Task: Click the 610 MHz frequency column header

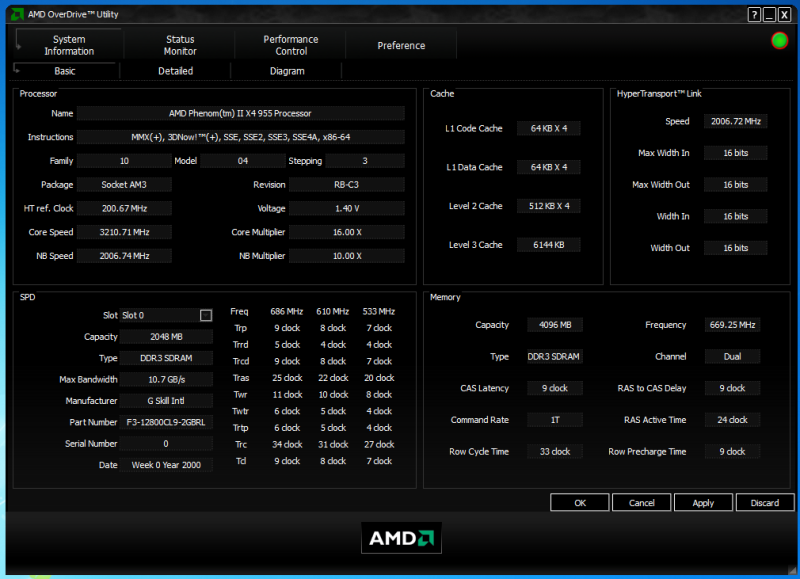Action: (333, 311)
